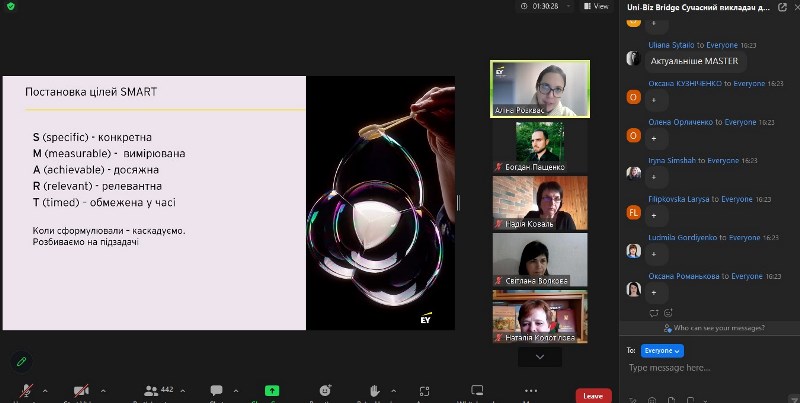
Task: Select Наталія Коротлова video thumbnail
Action: pyautogui.click(x=540, y=316)
